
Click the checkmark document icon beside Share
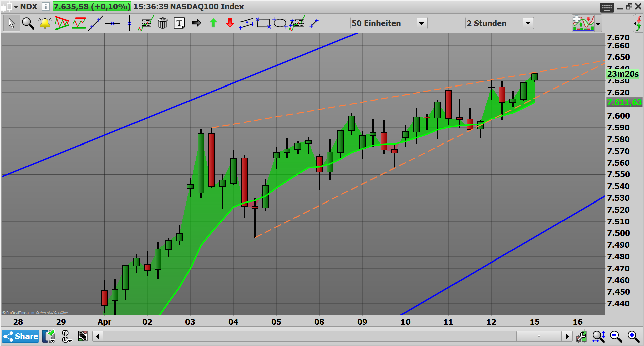pos(49,336)
